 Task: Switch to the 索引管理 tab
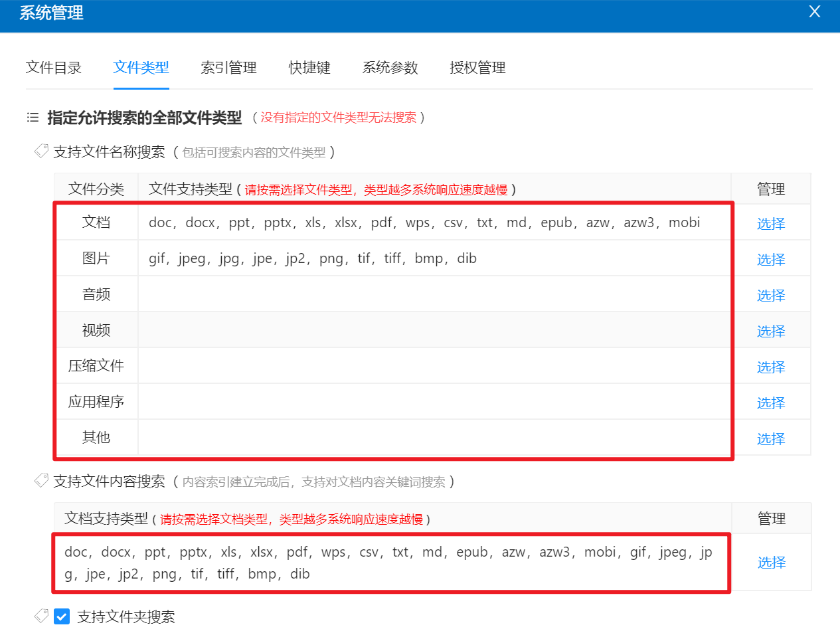click(229, 68)
